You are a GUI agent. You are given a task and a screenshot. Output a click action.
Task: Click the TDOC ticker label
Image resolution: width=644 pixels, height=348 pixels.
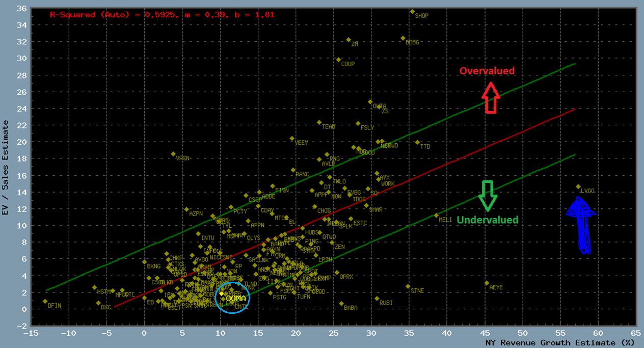pyautogui.click(x=359, y=200)
